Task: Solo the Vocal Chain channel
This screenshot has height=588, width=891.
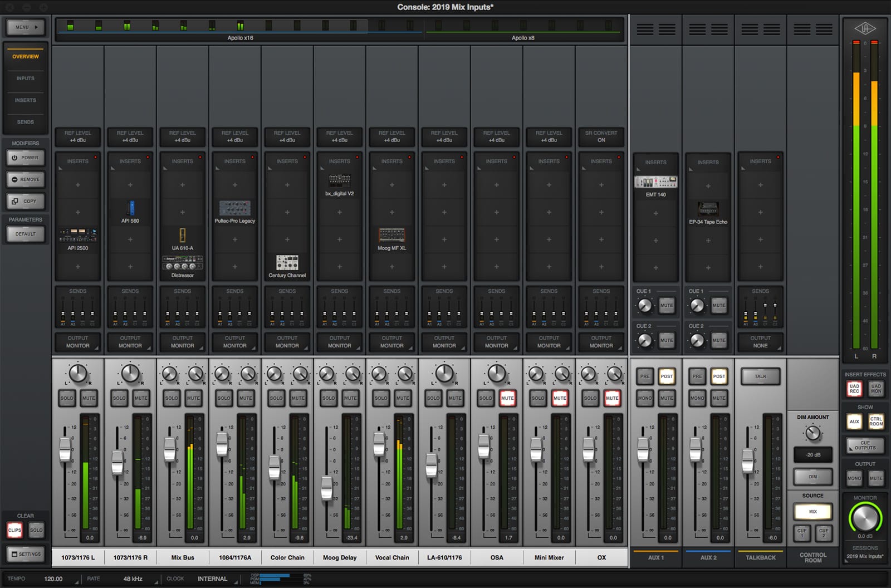Action: pyautogui.click(x=381, y=398)
